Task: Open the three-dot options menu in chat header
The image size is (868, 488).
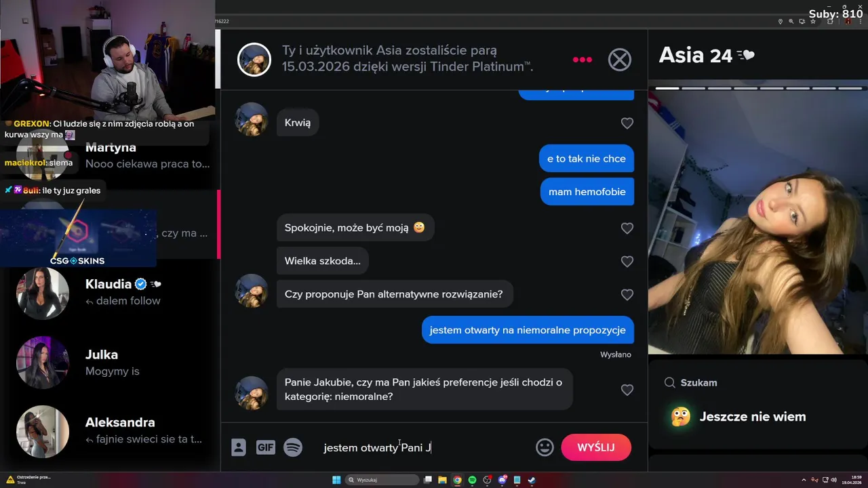Action: click(x=582, y=60)
